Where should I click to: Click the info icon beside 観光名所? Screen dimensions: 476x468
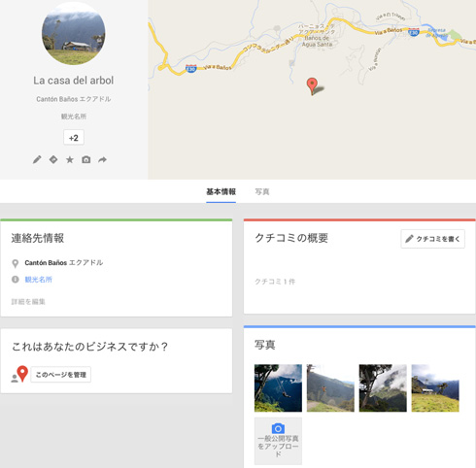15,280
